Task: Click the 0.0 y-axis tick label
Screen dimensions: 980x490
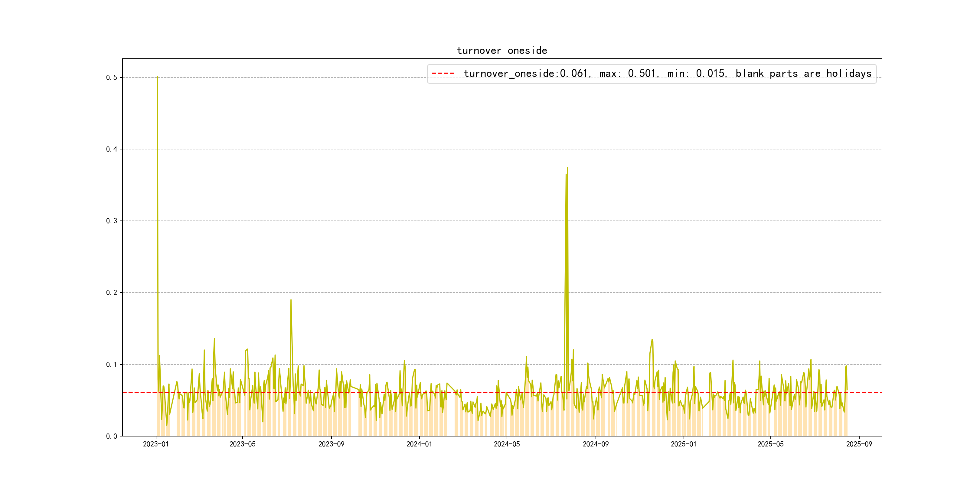Action: pos(112,436)
